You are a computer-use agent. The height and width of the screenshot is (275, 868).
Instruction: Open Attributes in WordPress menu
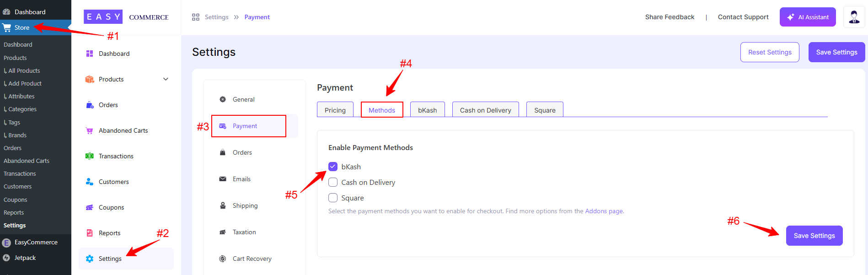[21, 96]
